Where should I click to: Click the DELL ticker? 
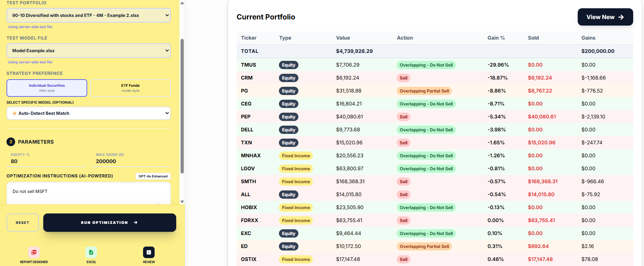tap(247, 130)
